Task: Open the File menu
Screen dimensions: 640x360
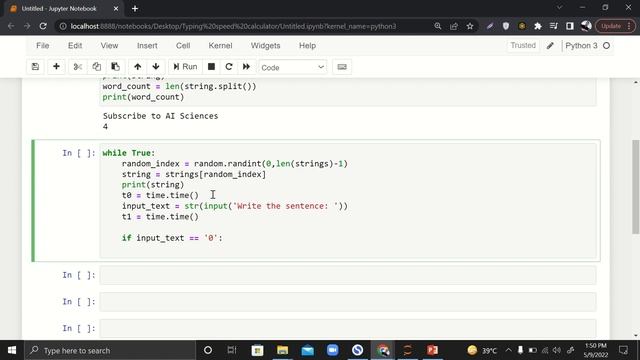Action: coord(42,46)
